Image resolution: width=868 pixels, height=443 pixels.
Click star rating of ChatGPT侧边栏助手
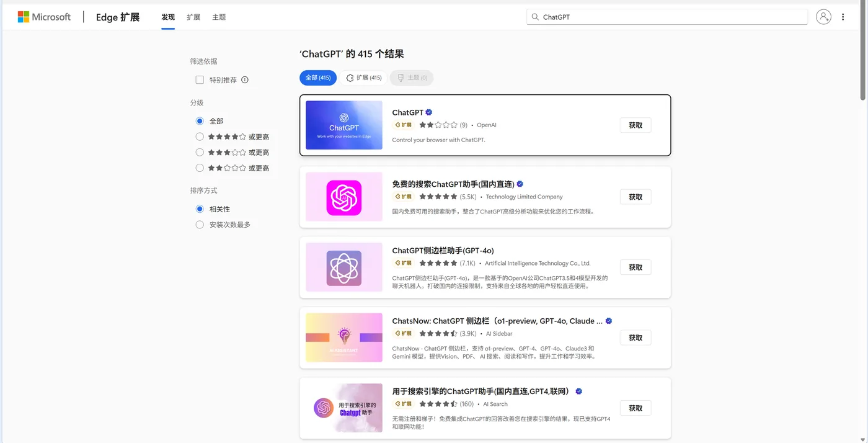point(438,263)
